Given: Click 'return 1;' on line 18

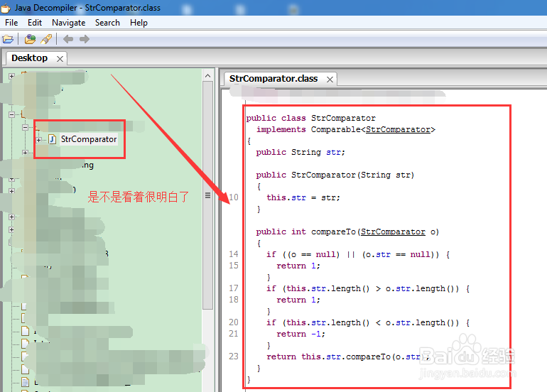Looking at the screenshot, I should 298,300.
